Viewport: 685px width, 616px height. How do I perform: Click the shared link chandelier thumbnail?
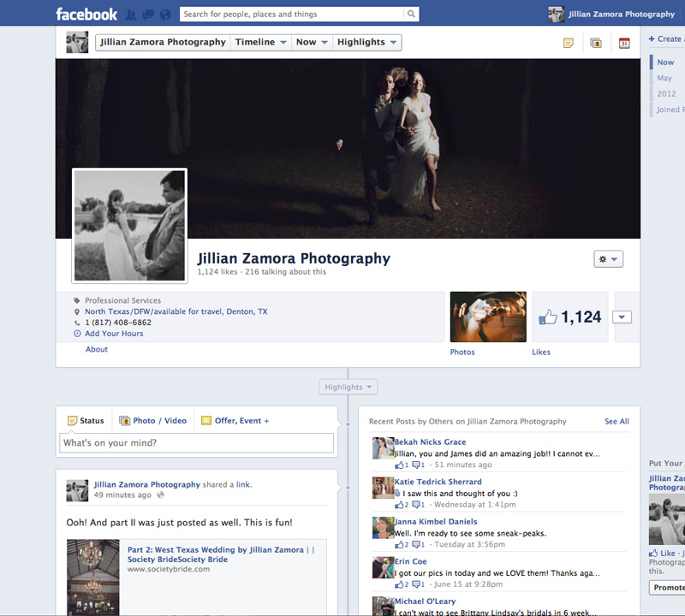coord(93,577)
